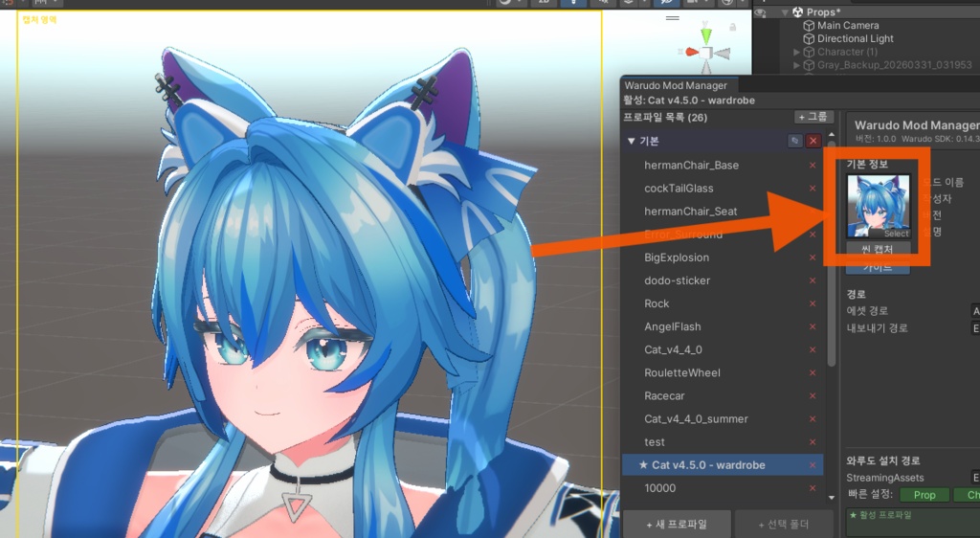Image resolution: width=980 pixels, height=538 pixels.
Task: Click the Unity scene icon next to Props*
Action: (797, 11)
